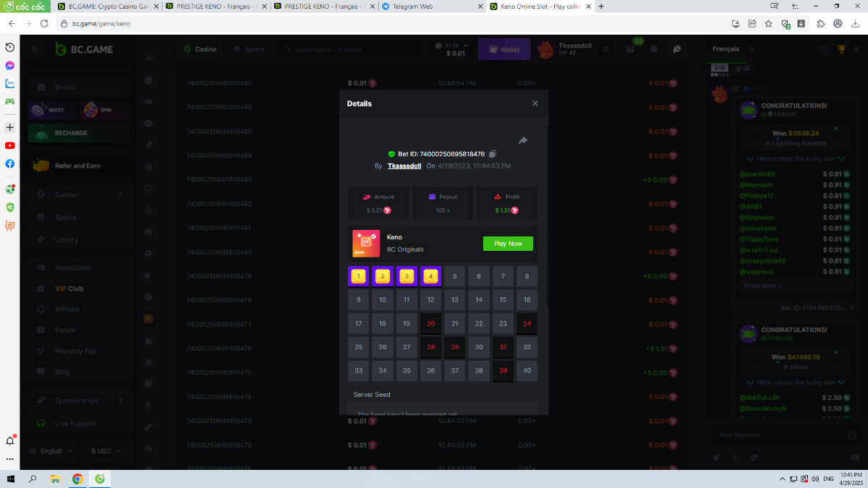Copy the Bet ID with copy icon

(x=493, y=154)
